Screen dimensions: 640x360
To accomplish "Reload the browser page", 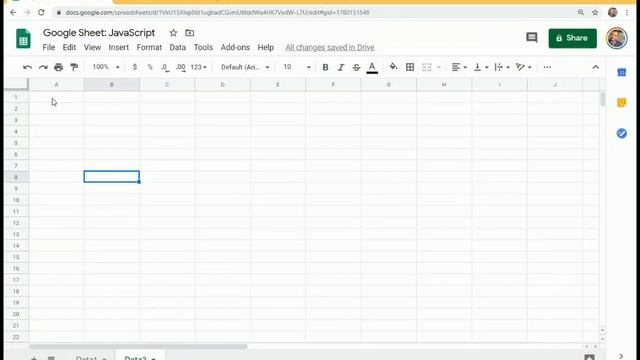I will click(x=41, y=13).
